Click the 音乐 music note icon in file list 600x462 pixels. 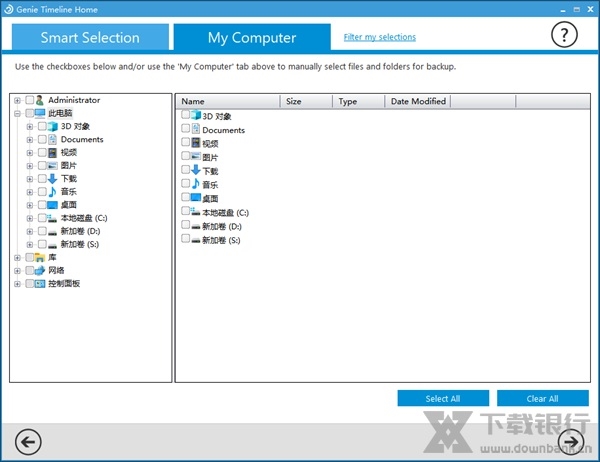pyautogui.click(x=196, y=184)
